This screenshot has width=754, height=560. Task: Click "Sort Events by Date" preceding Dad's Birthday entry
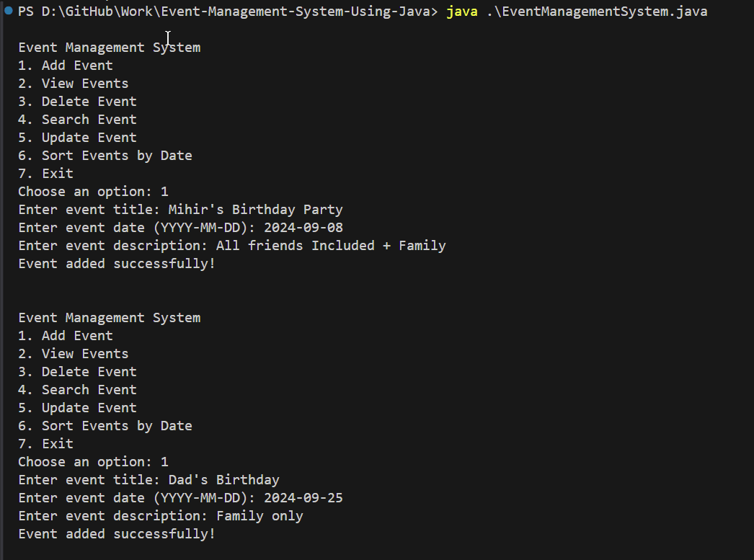(116, 426)
